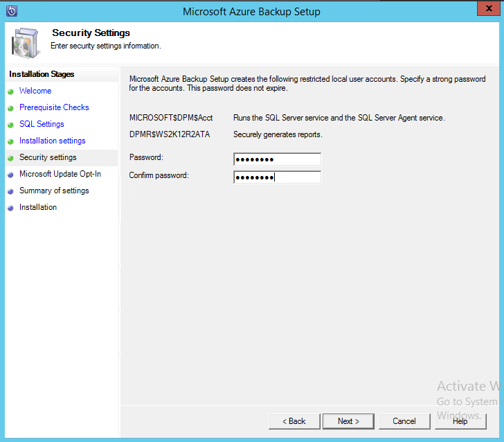Go to Prerequisite Checks stage
504x442 pixels.
tap(54, 107)
